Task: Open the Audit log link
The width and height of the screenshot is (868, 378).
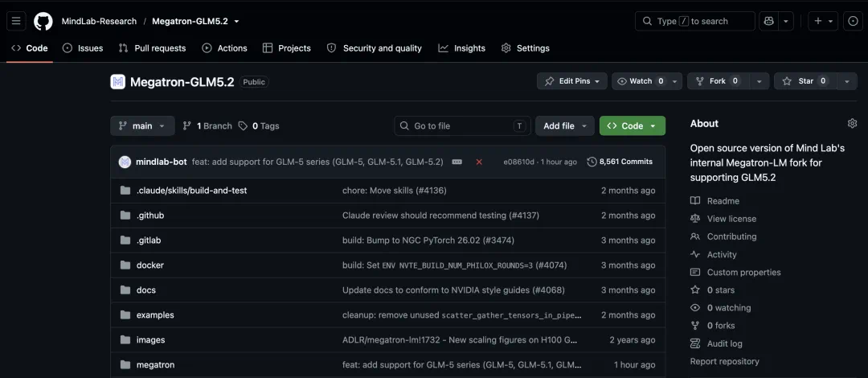Action: [716, 343]
